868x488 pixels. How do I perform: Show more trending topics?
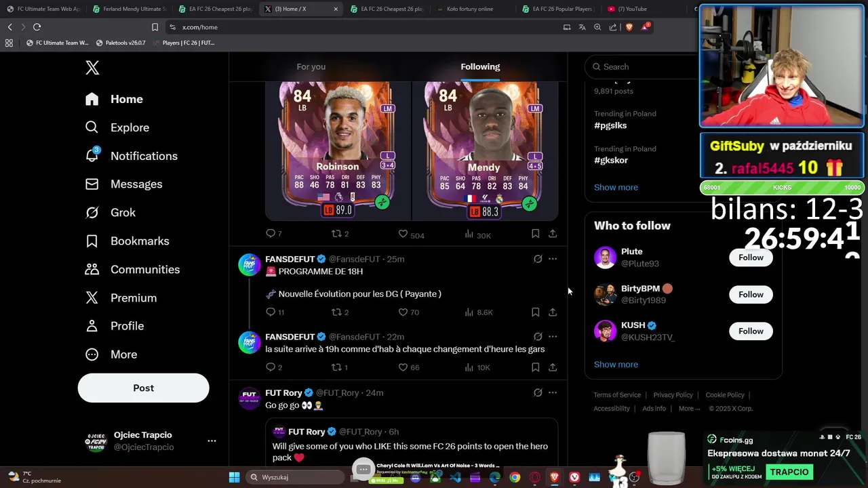point(616,187)
